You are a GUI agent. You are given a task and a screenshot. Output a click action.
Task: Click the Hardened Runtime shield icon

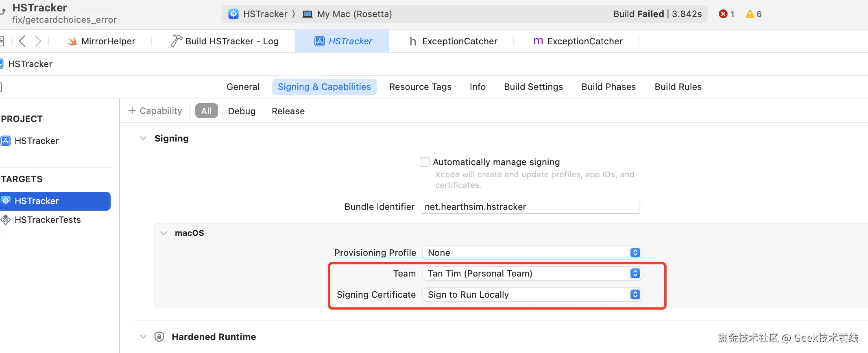[x=159, y=337]
